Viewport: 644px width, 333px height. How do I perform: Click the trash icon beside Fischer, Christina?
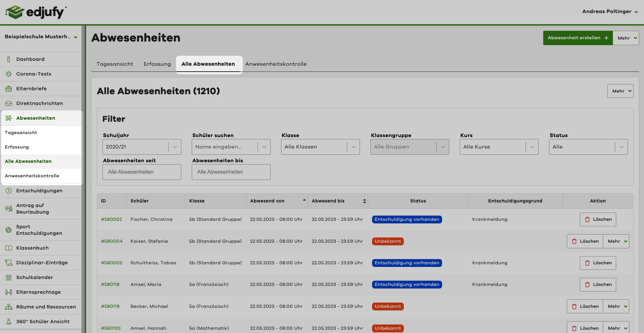click(588, 219)
